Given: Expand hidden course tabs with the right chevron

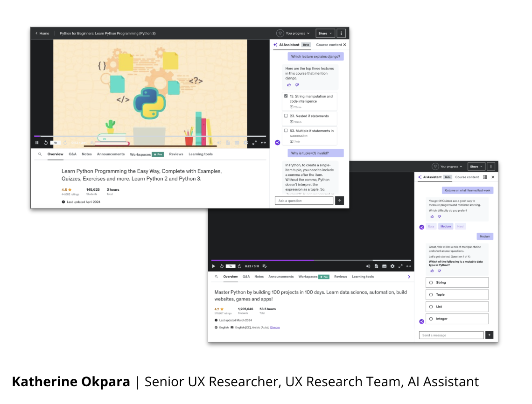Looking at the screenshot, I should pos(409,277).
